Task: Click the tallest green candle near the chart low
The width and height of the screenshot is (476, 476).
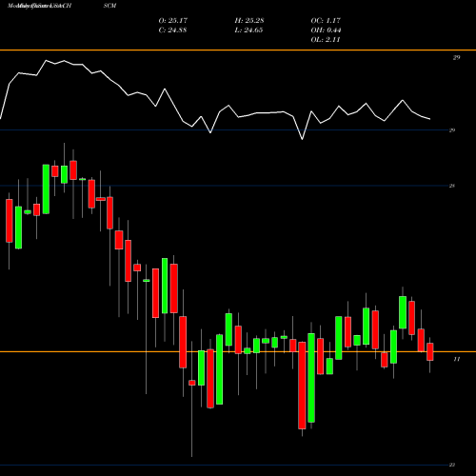Action: click(x=311, y=378)
